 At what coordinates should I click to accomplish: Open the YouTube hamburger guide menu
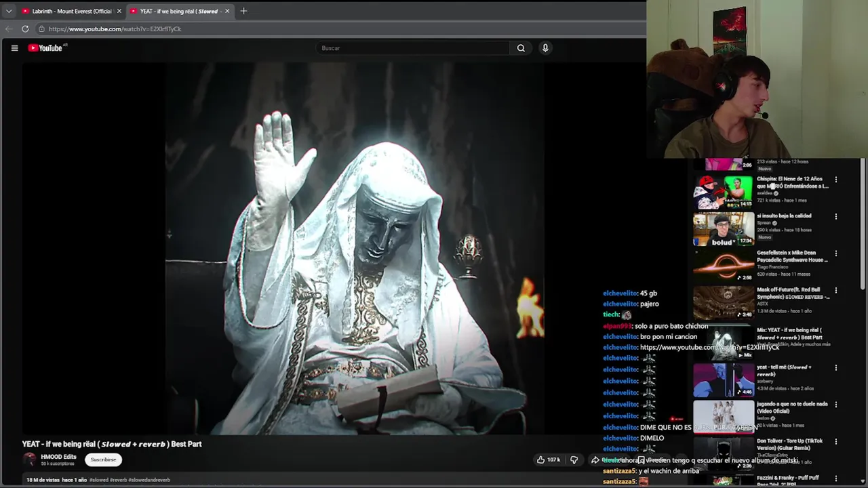point(14,48)
